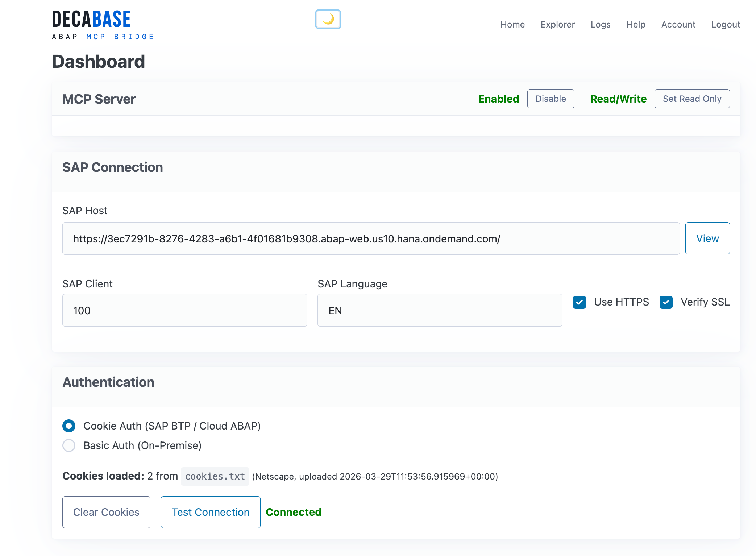Screen dimensions: 756x556
Task: Click the Set Read Only button
Action: [x=692, y=99]
